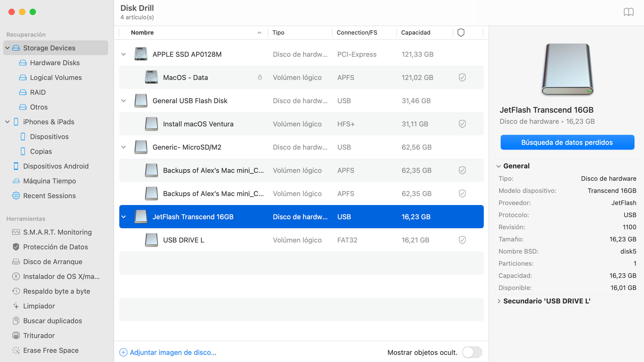Click the Generic- MicroSD/M2 drive icon
The height and width of the screenshot is (362, 644).
[141, 147]
